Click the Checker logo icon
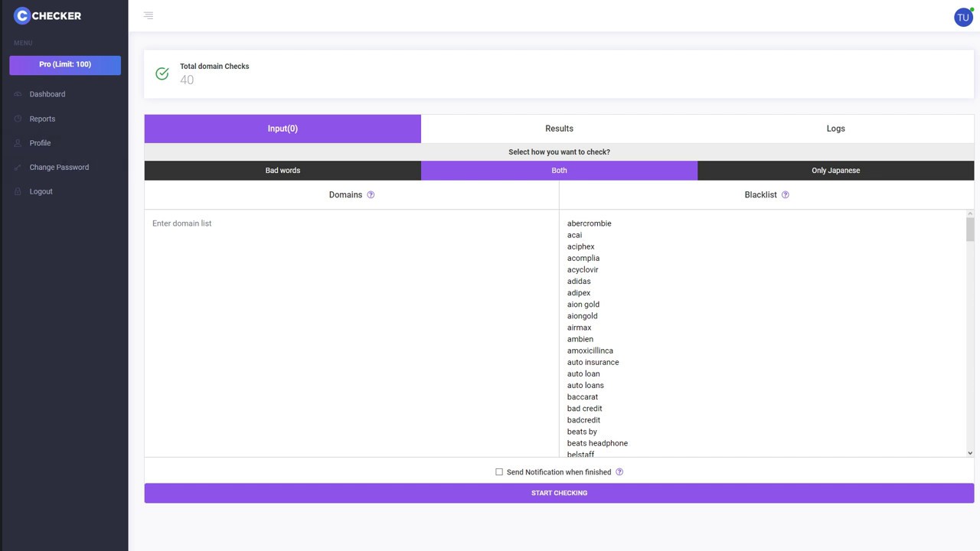Image resolution: width=980 pixels, height=551 pixels. point(22,15)
